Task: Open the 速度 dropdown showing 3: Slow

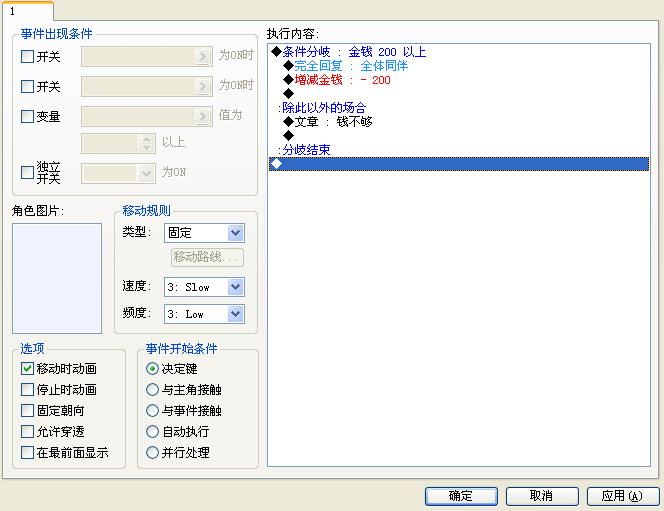Action: coord(204,287)
